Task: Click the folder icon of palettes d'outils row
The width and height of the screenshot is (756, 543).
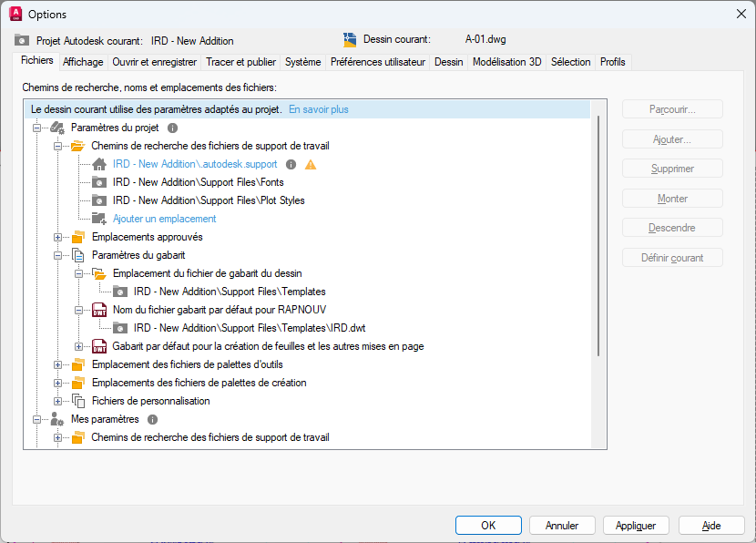Action: 78,364
